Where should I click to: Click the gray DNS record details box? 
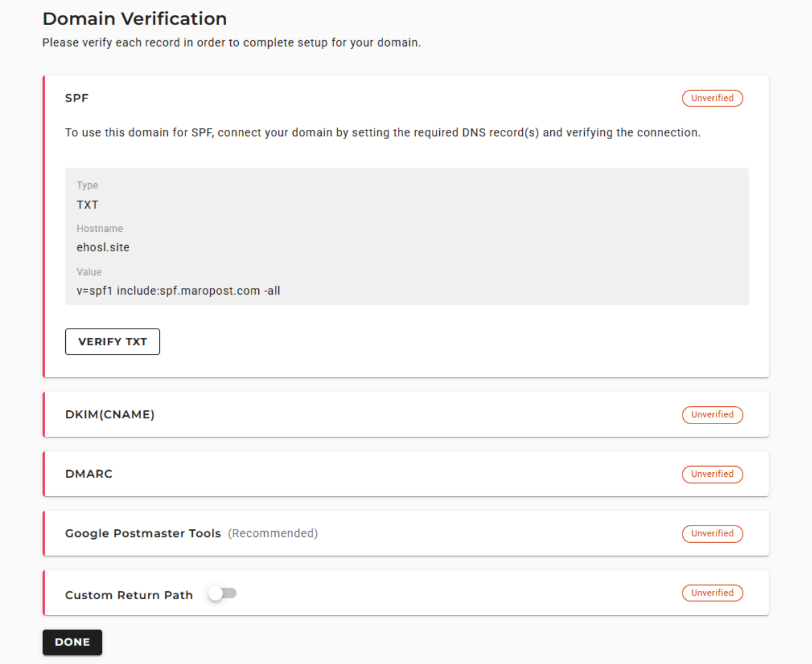tap(407, 236)
